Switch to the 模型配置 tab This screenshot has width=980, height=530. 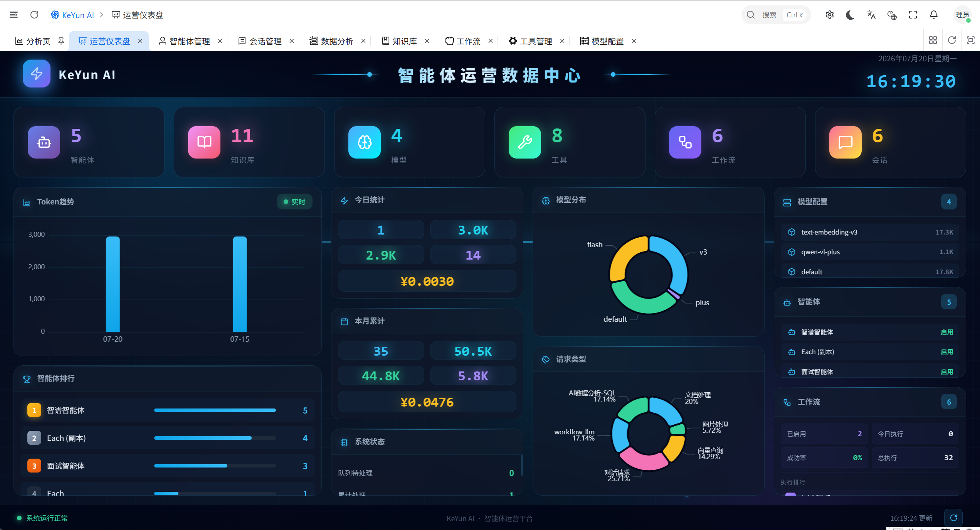[x=603, y=41]
